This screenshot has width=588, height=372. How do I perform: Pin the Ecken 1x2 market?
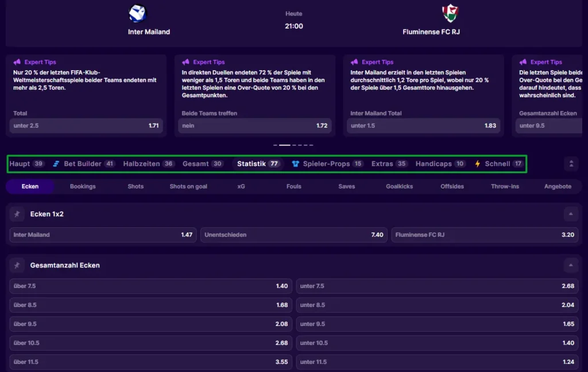click(17, 214)
